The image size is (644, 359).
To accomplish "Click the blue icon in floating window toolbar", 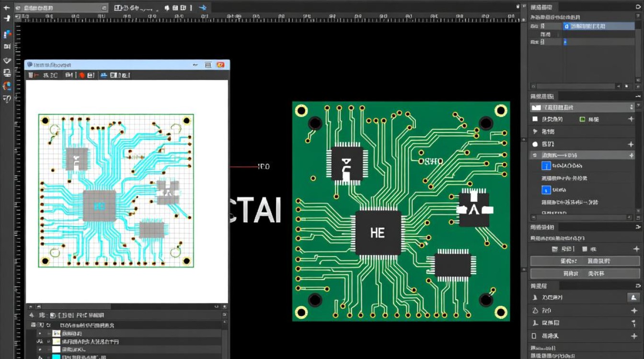I will [x=103, y=75].
